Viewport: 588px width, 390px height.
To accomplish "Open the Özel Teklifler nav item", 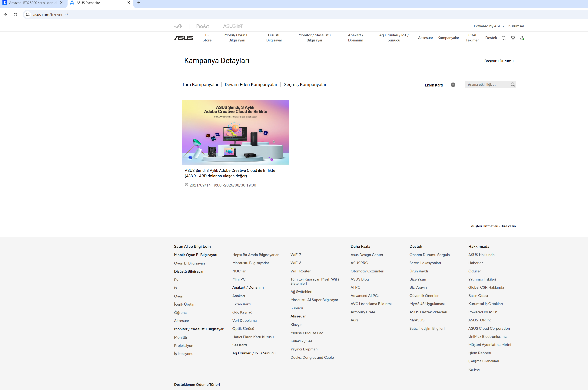I will click(x=472, y=38).
